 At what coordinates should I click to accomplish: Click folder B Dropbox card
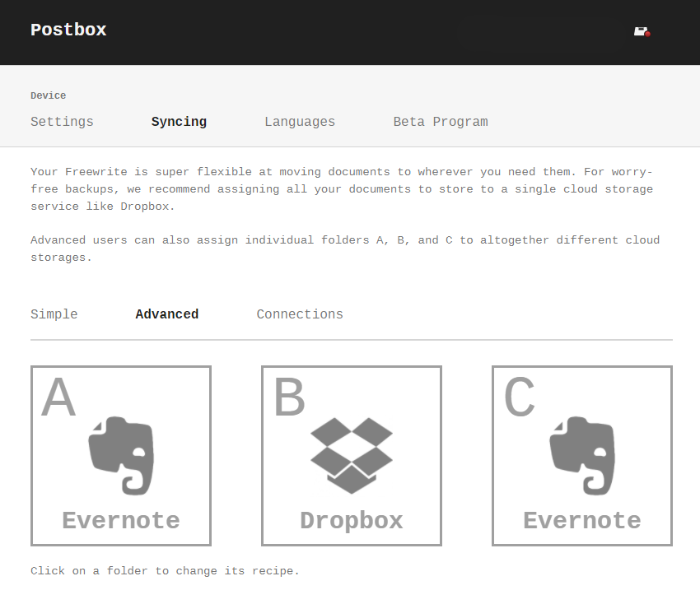click(x=352, y=456)
